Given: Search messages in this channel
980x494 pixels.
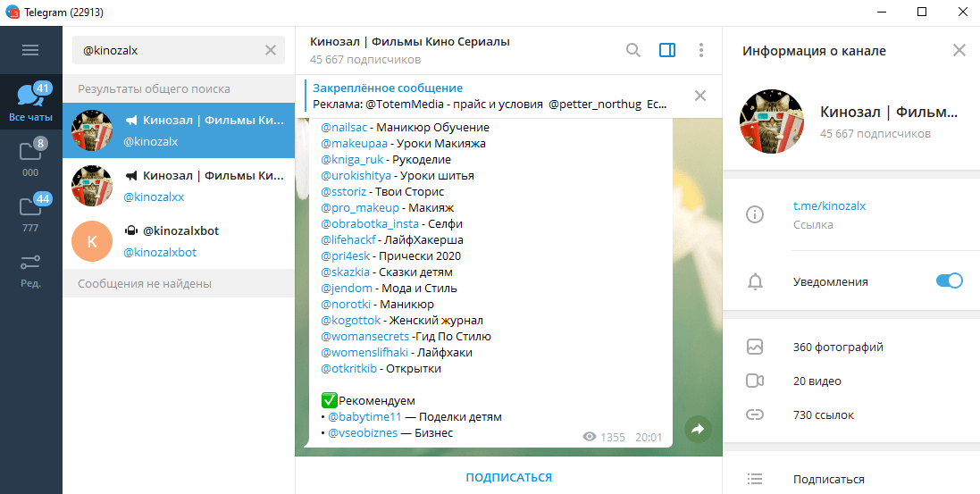Looking at the screenshot, I should pyautogui.click(x=633, y=50).
